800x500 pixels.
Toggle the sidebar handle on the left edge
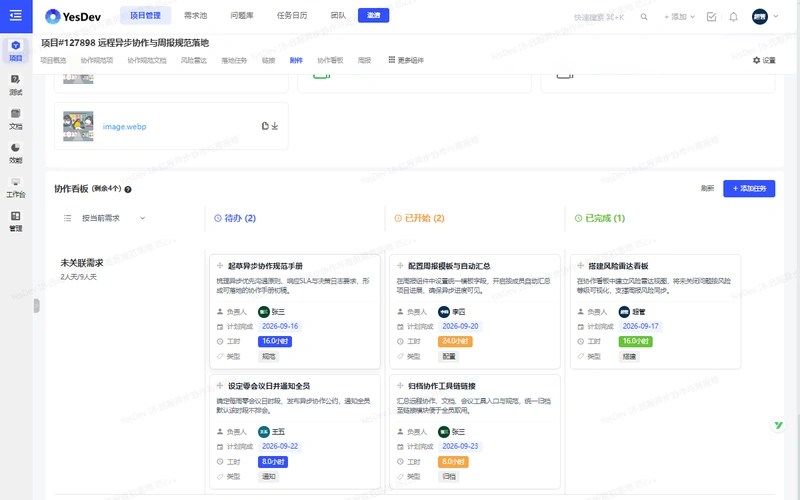coord(36,306)
